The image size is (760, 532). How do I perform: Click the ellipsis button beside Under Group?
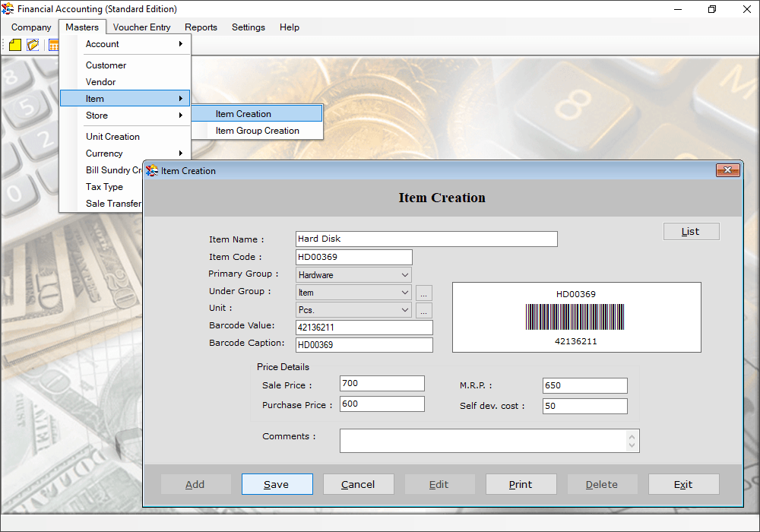423,293
